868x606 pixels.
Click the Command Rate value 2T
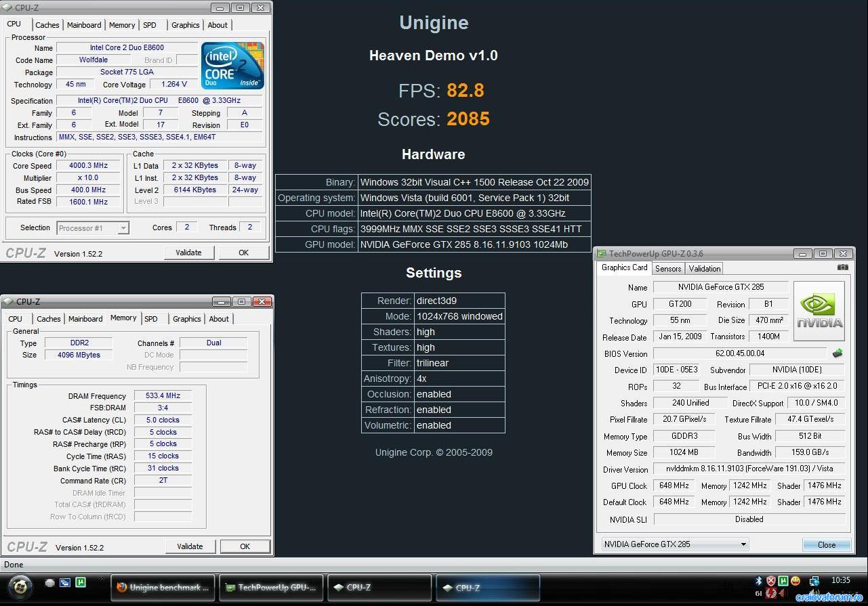point(163,481)
